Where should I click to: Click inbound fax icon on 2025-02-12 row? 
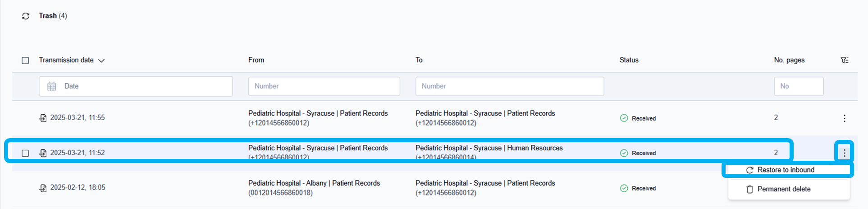(43, 188)
